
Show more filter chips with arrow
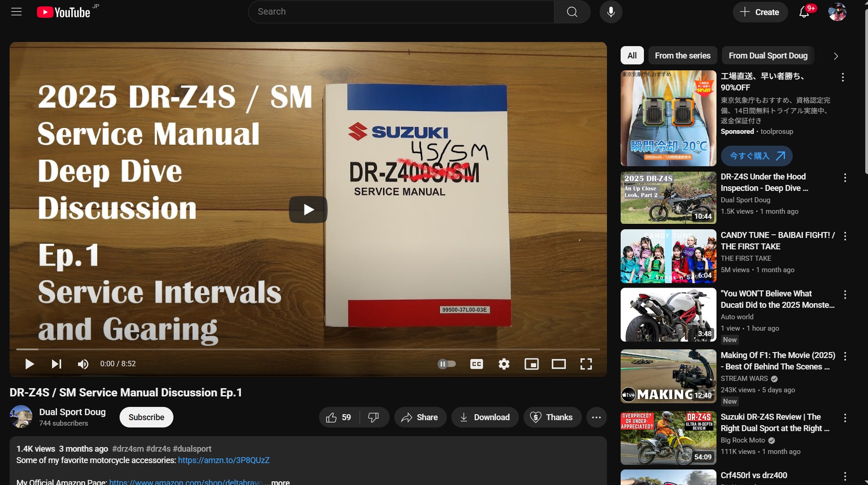point(836,56)
